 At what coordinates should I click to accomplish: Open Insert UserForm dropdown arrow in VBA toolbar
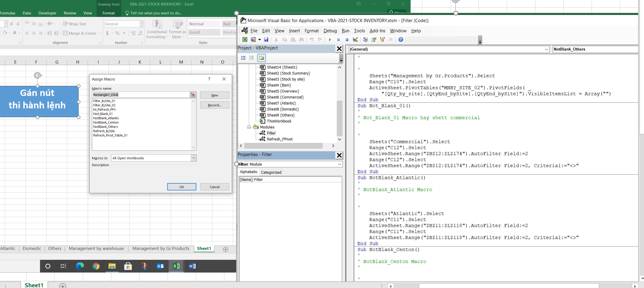click(x=260, y=40)
